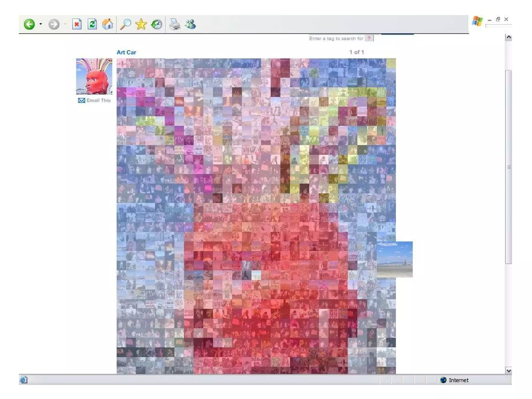Expand the Forward button history dropdown
The image size is (532, 399).
point(65,24)
